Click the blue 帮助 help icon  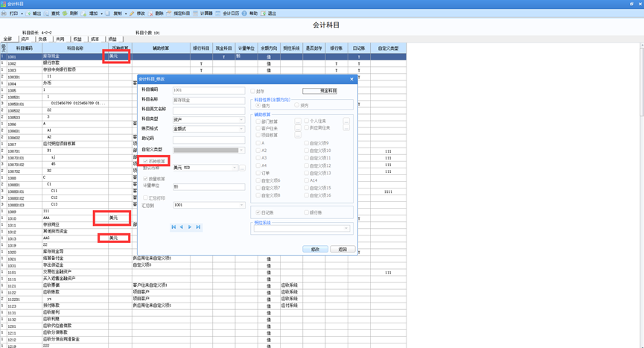point(244,13)
